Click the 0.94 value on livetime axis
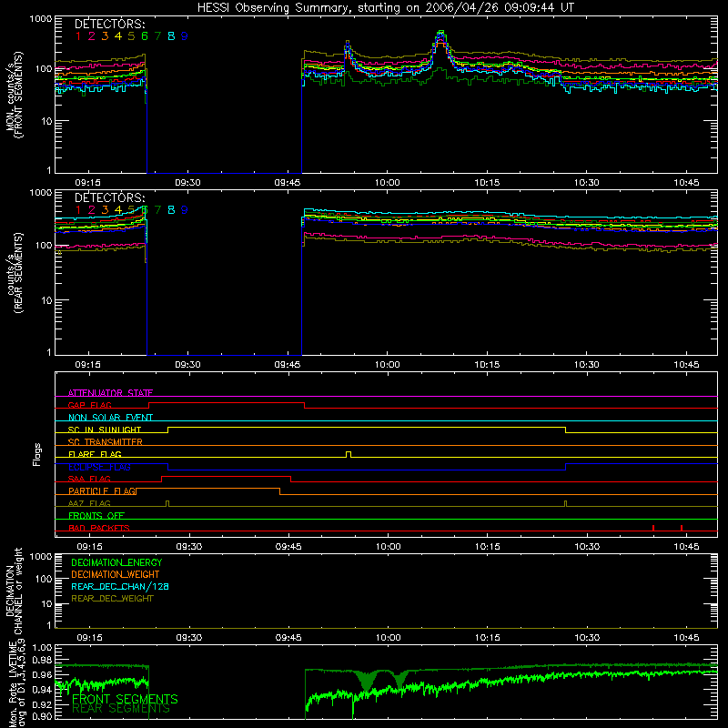Viewport: 728px width, 728px height. (42, 690)
